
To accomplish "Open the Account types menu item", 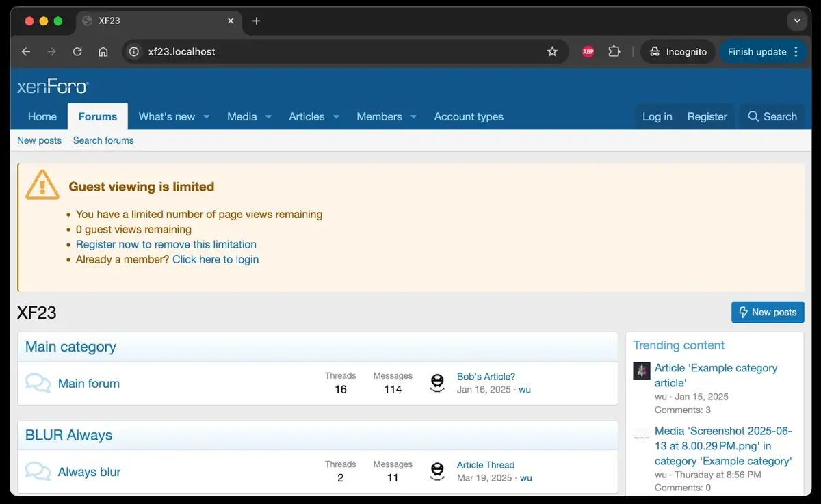I will coord(469,117).
